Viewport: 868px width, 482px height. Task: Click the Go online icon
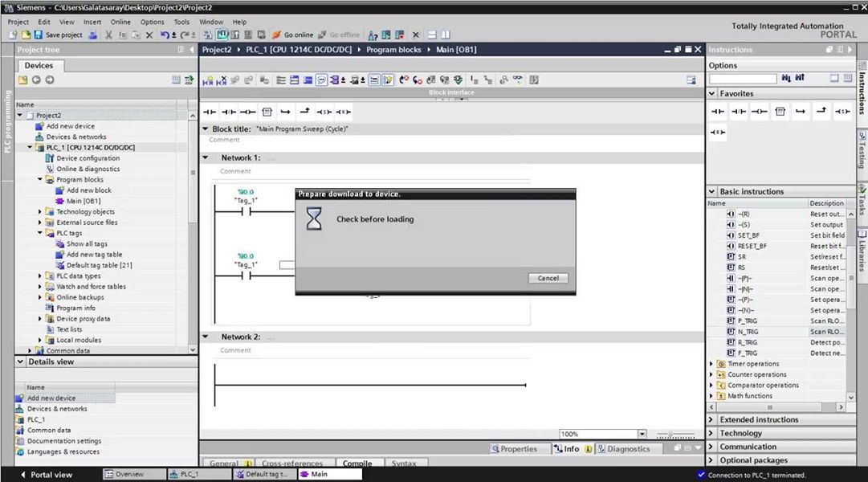pos(276,35)
